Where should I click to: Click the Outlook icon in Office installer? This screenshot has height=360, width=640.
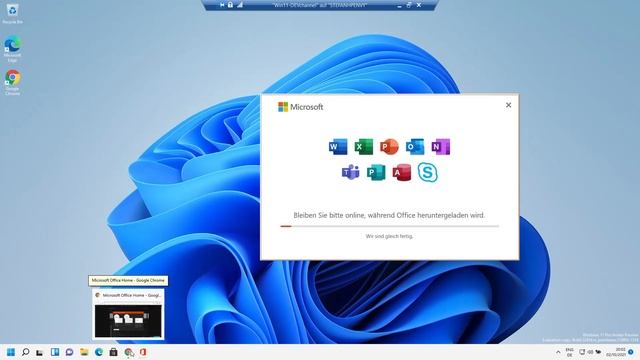tap(415, 147)
